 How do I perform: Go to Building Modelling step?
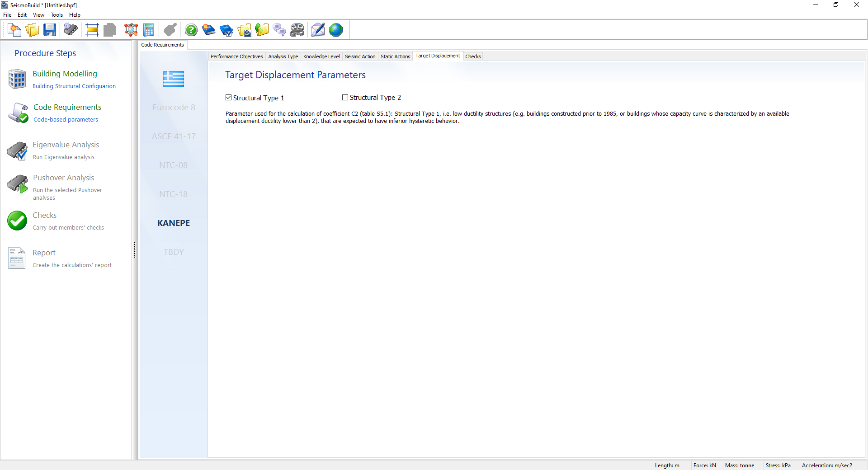[x=65, y=74]
